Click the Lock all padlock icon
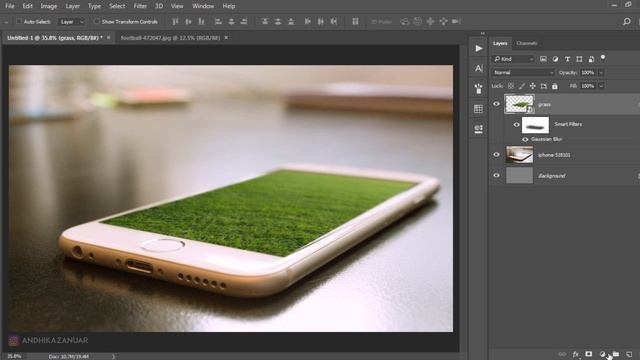The width and height of the screenshot is (640, 360). [555, 86]
